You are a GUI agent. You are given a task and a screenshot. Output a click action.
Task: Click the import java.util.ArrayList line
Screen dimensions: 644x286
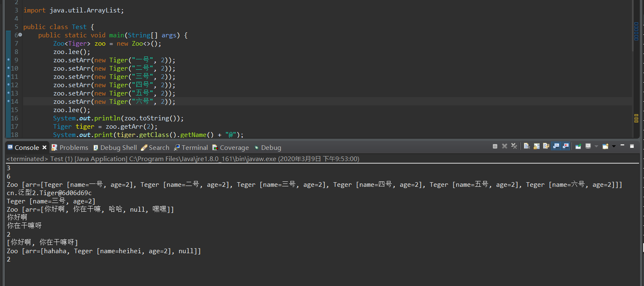pos(74,10)
